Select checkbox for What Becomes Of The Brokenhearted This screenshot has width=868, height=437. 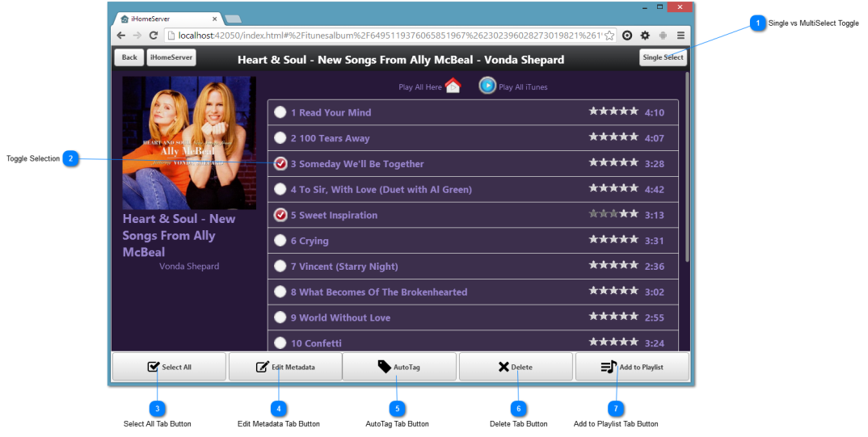280,292
